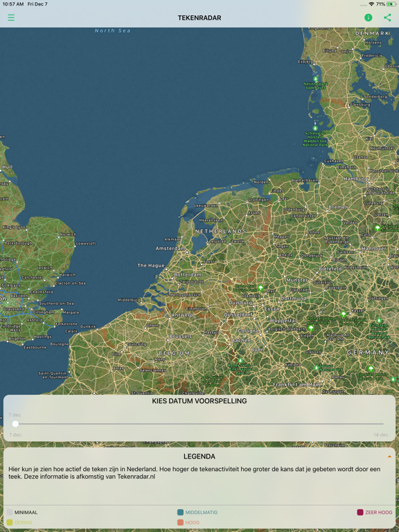The image size is (399, 532).
Task: Open the hamburger menu
Action: coord(11,17)
